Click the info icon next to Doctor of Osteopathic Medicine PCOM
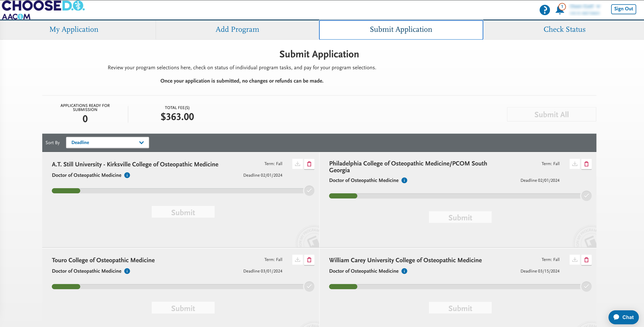644x327 pixels. pos(404,180)
